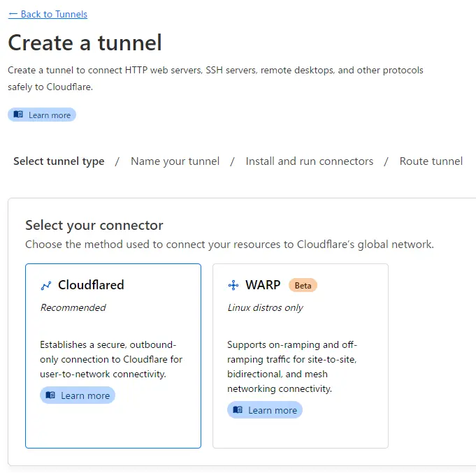
Task: Select the 'Recommended' label in the Cloudflared card
Action: pyautogui.click(x=73, y=307)
